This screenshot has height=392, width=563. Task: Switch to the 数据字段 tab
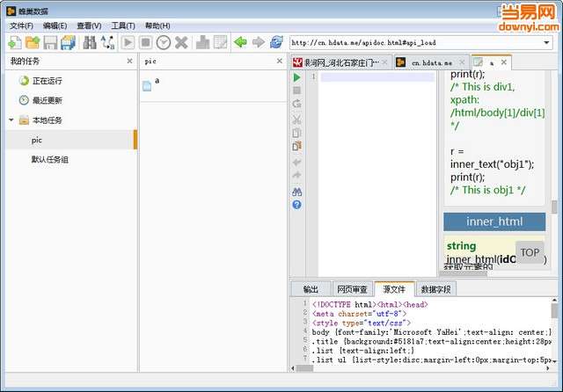[435, 289]
